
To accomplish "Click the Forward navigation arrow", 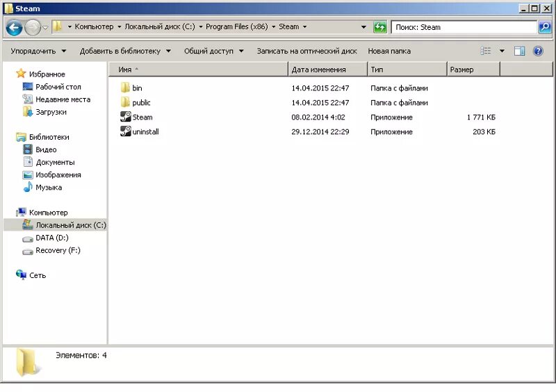I will coord(33,27).
